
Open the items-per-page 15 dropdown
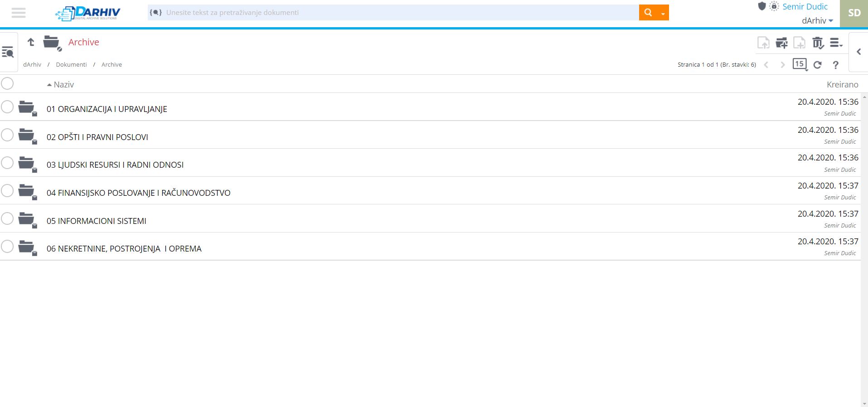pos(800,64)
